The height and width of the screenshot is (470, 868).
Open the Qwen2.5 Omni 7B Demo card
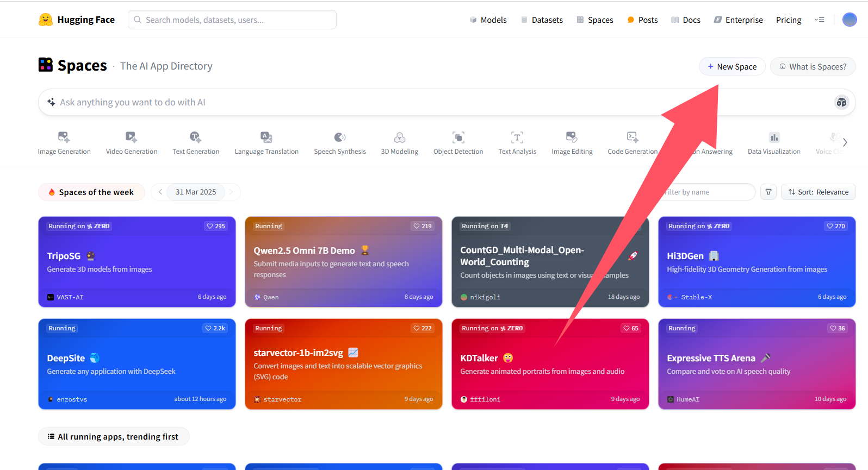(x=344, y=262)
